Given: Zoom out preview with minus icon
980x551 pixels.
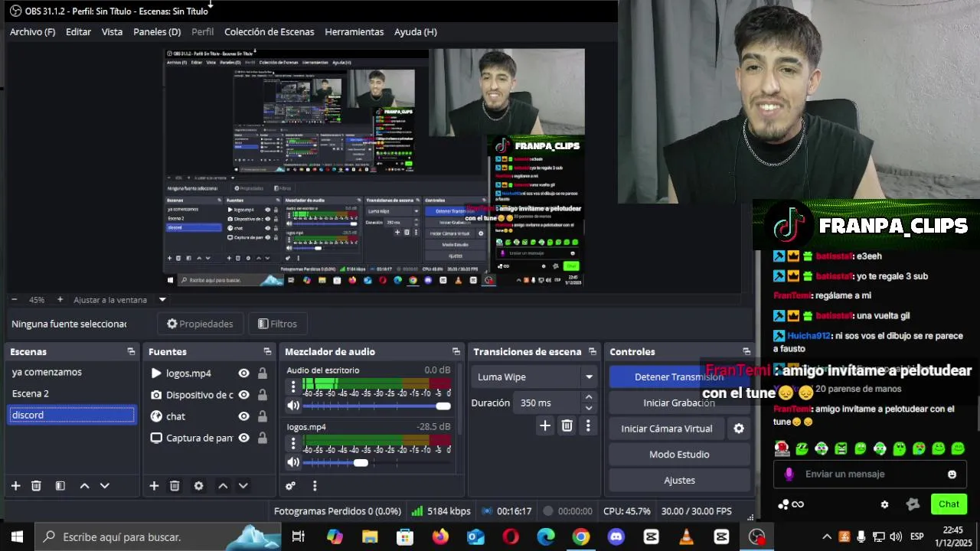Looking at the screenshot, I should [14, 300].
